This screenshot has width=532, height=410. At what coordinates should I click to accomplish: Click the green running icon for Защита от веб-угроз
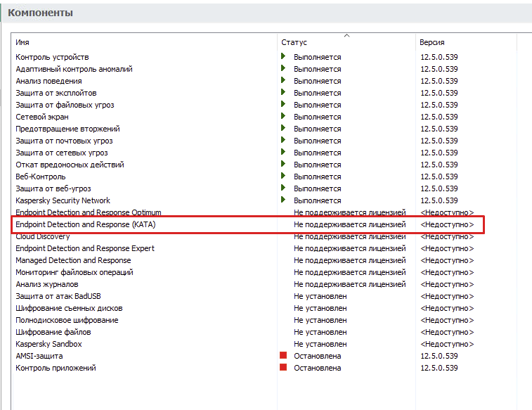(283, 188)
